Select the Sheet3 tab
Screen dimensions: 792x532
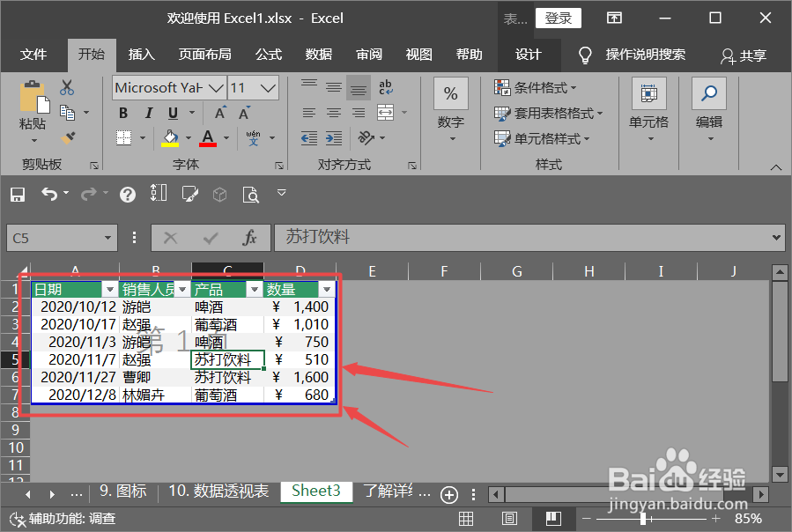(315, 491)
